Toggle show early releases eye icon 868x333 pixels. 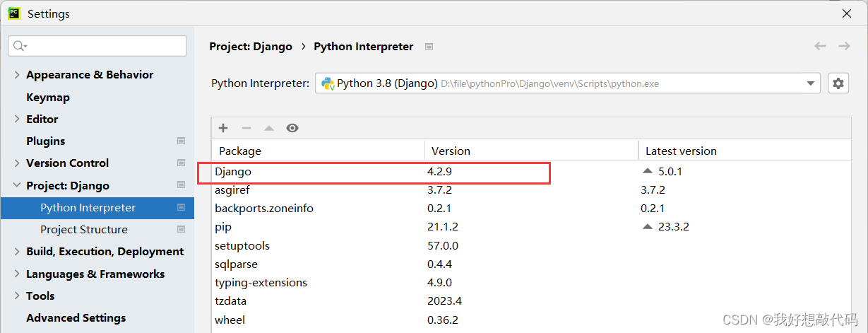coord(292,128)
